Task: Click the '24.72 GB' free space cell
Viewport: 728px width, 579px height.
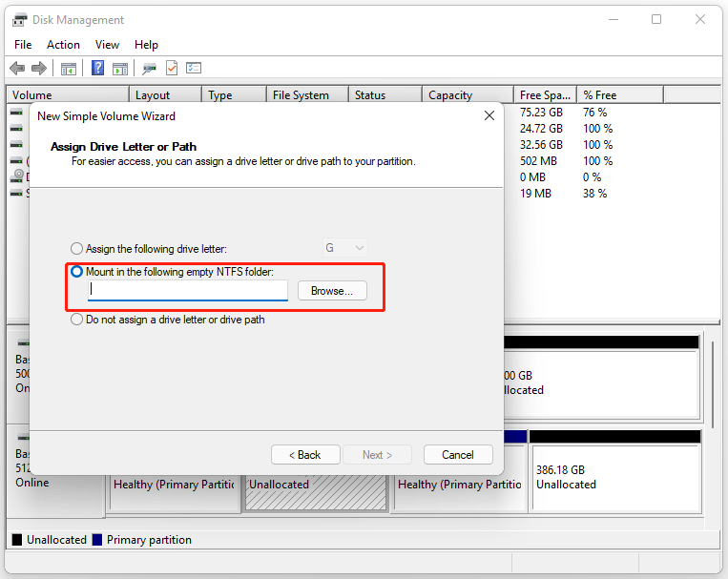Action: [x=541, y=129]
